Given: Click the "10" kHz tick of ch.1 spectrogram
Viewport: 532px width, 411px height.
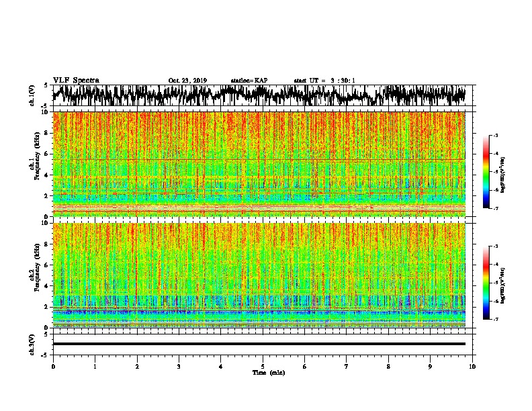Looking at the screenshot, I should pyautogui.click(x=46, y=112).
